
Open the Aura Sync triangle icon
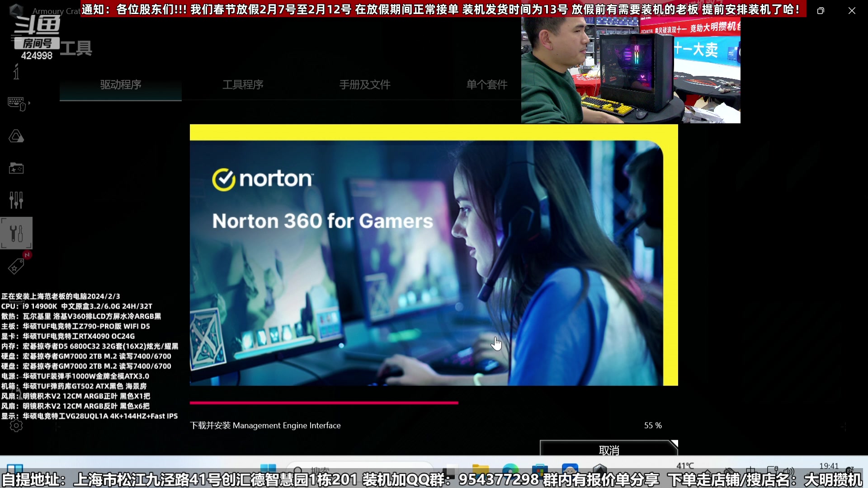click(16, 136)
